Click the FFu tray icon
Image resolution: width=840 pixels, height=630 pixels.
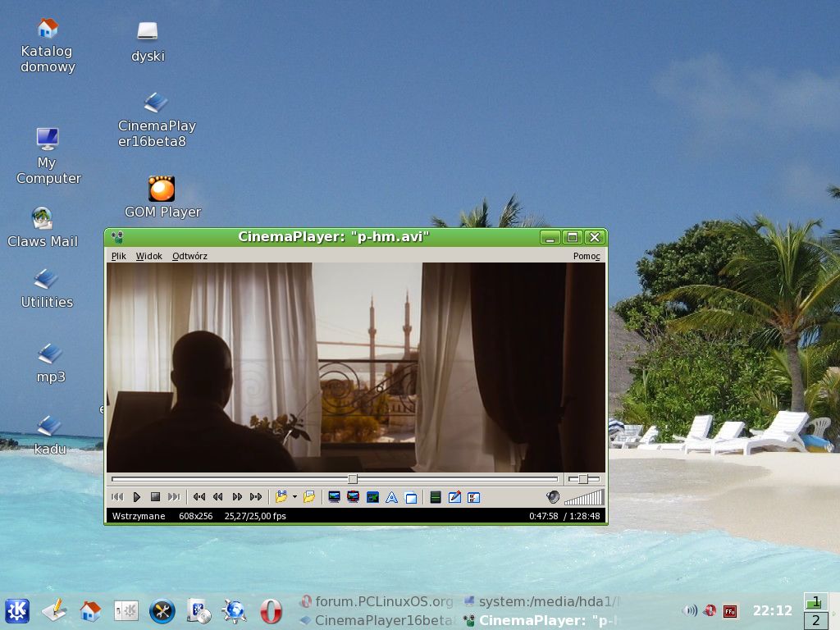[x=729, y=610]
